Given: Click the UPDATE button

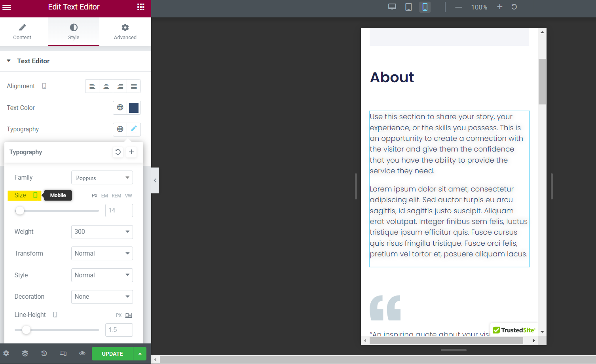Looking at the screenshot, I should pos(112,353).
